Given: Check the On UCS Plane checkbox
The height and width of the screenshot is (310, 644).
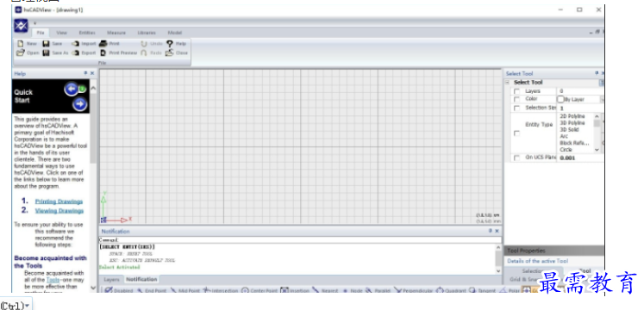Looking at the screenshot, I should tap(516, 158).
